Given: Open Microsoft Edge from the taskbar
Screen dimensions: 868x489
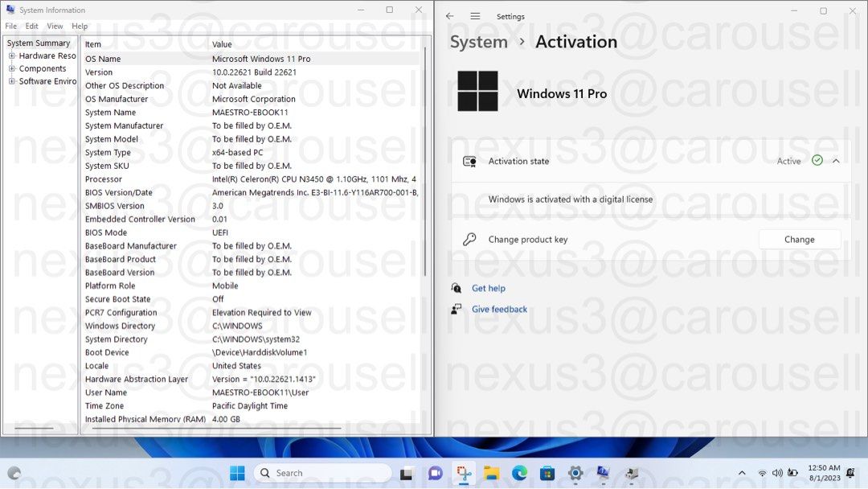Looking at the screenshot, I should pos(518,473).
